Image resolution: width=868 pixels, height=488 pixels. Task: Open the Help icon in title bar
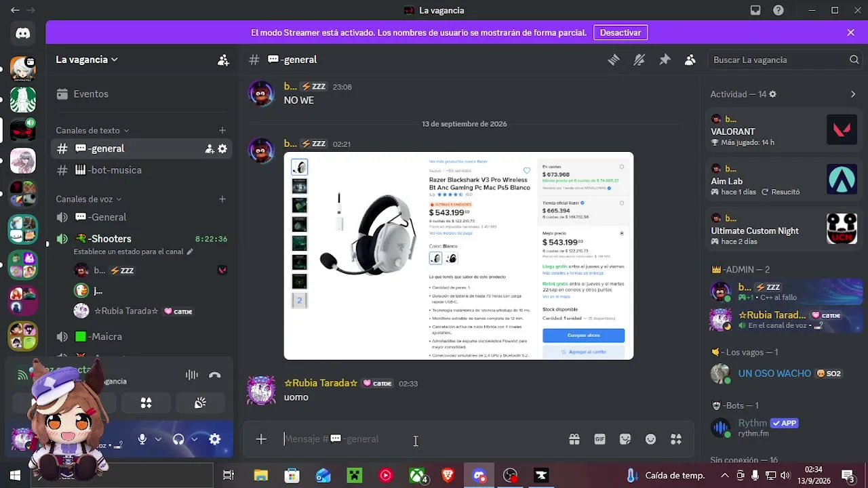tap(778, 10)
